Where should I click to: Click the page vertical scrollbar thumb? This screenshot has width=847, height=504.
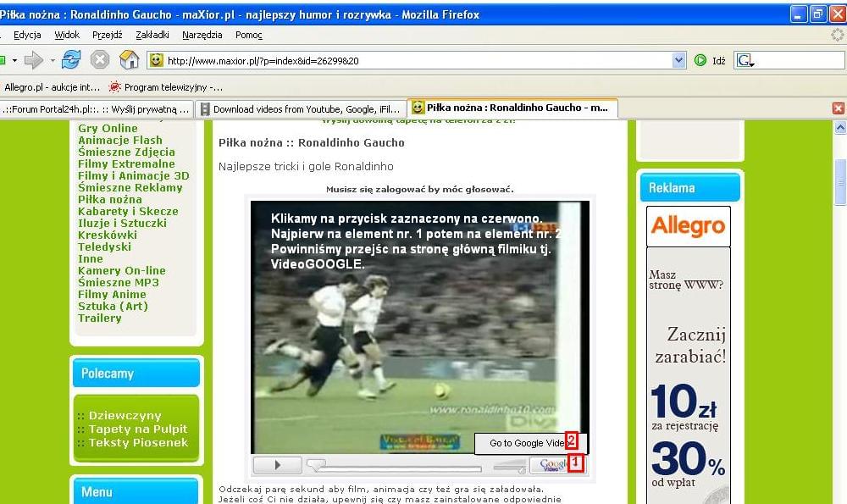click(840, 182)
